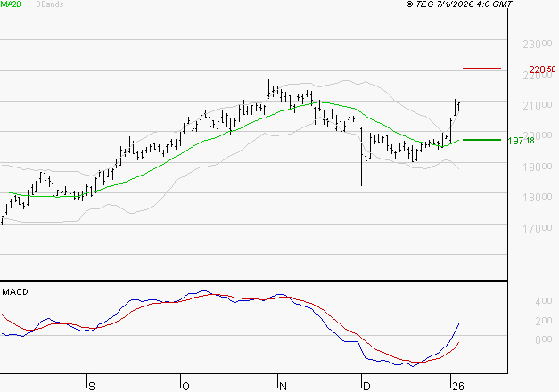Image resolution: width=559 pixels, height=392 pixels.
Task: Click the 190.00 price axis label
Action: [538, 167]
